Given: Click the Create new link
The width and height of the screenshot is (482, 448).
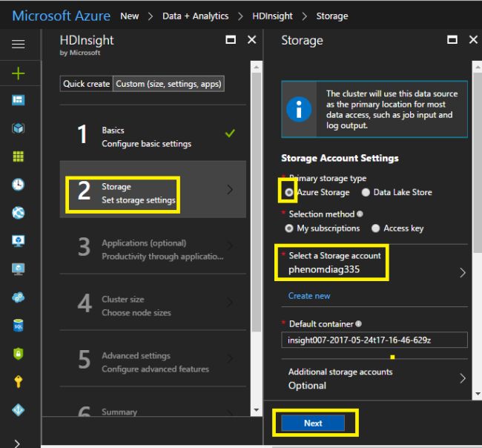Looking at the screenshot, I should tap(309, 296).
